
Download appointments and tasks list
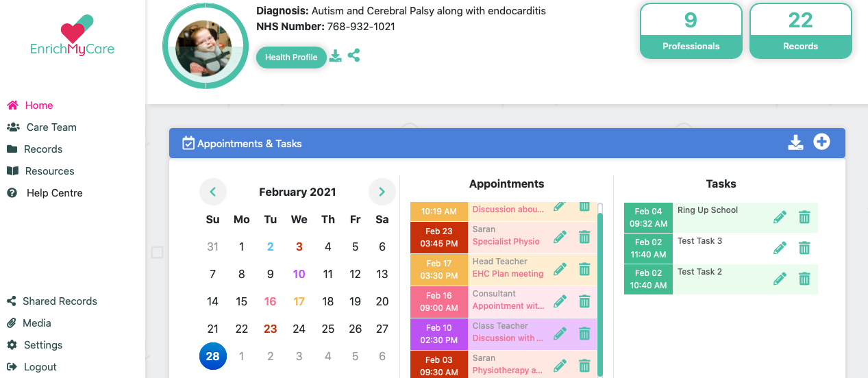tap(795, 142)
